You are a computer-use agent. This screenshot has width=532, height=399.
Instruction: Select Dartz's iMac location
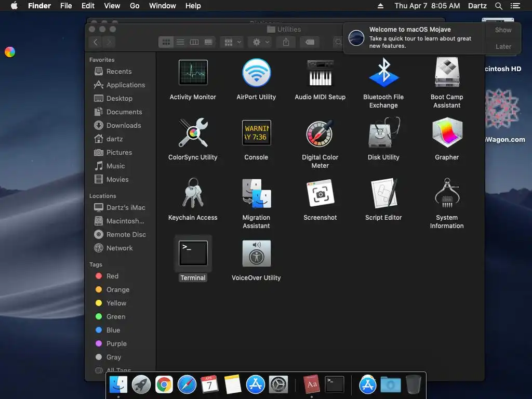click(121, 207)
